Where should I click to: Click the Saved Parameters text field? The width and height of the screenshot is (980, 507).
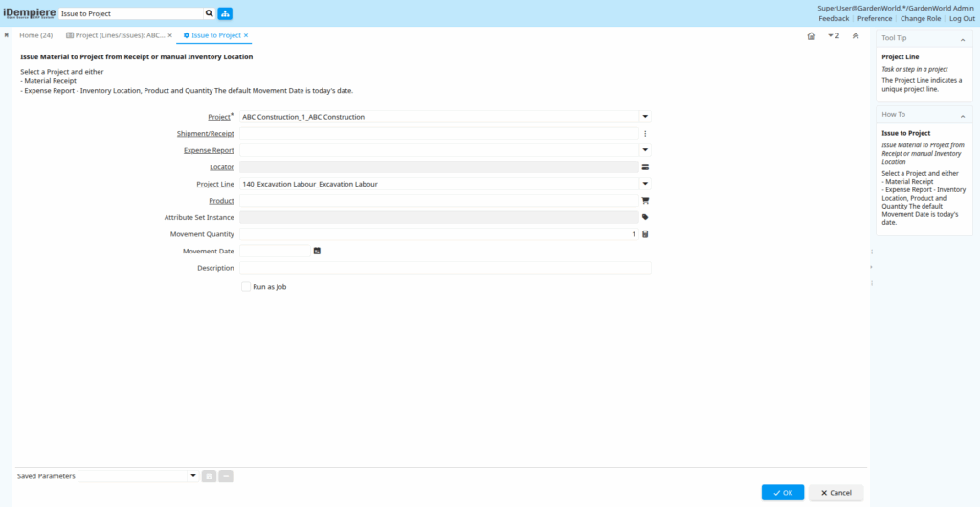[132, 476]
